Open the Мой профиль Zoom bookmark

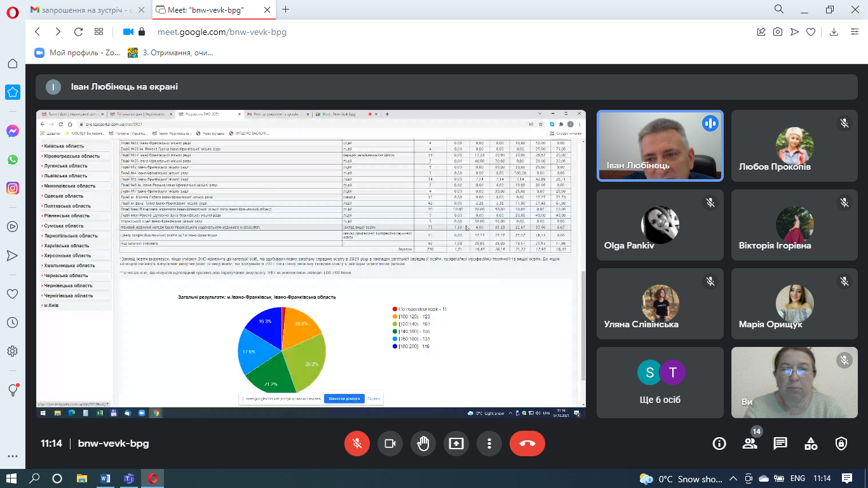pos(76,53)
